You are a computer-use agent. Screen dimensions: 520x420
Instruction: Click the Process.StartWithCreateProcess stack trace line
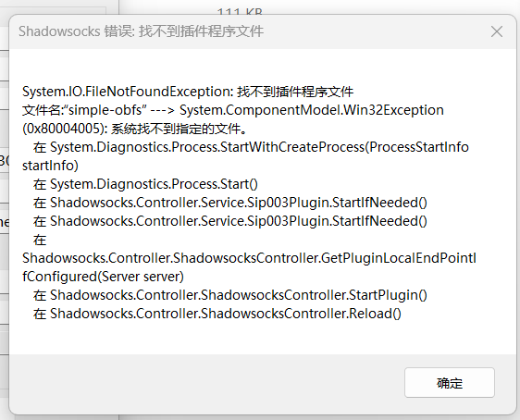[x=251, y=147]
